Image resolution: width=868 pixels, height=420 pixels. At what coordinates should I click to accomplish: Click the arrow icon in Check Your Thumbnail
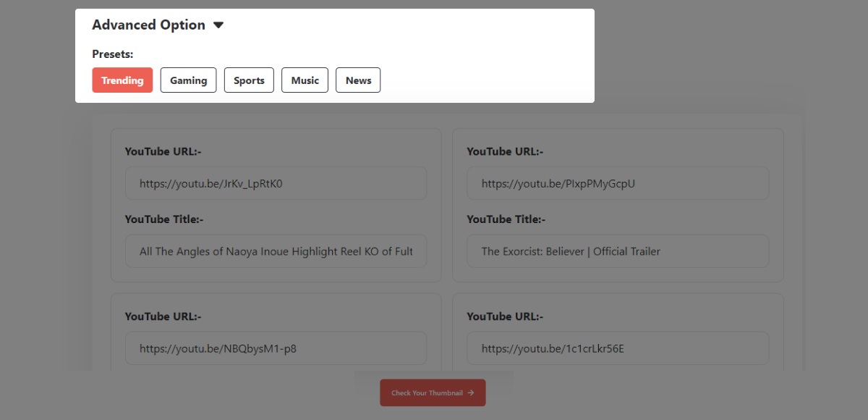point(471,392)
